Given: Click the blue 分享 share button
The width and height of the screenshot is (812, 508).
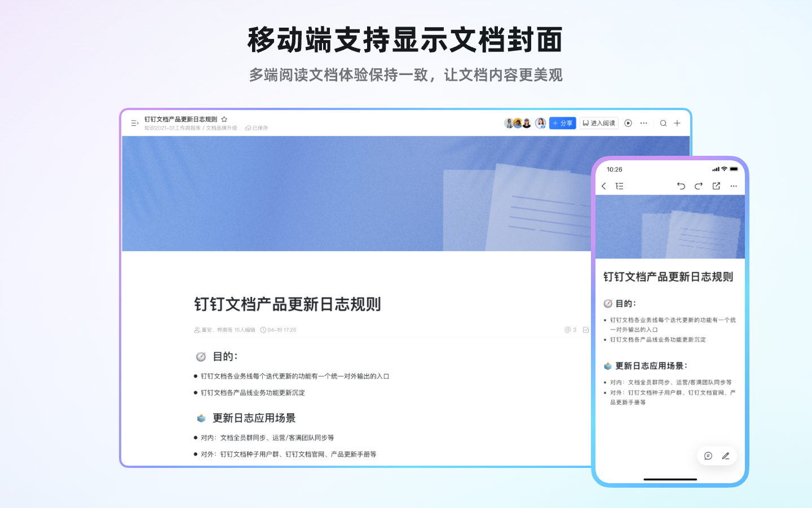Looking at the screenshot, I should point(563,123).
